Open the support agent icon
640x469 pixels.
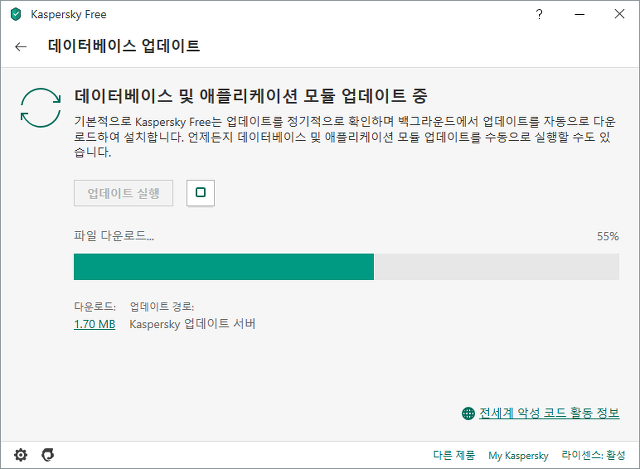tap(48, 455)
